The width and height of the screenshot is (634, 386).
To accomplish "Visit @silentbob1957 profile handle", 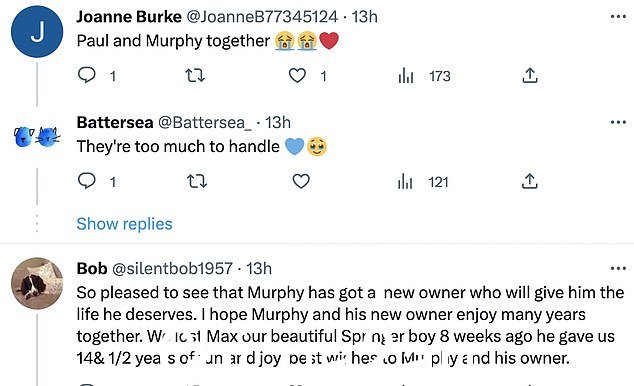I will click(x=172, y=268).
